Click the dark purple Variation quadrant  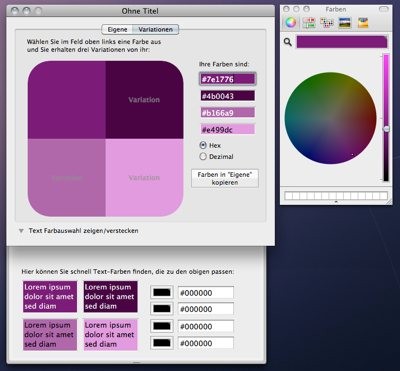[x=144, y=100]
